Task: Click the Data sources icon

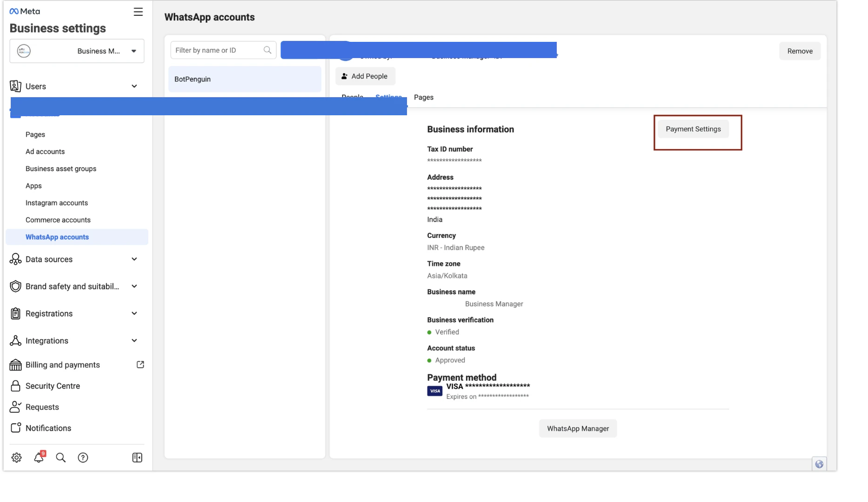Action: 15,259
